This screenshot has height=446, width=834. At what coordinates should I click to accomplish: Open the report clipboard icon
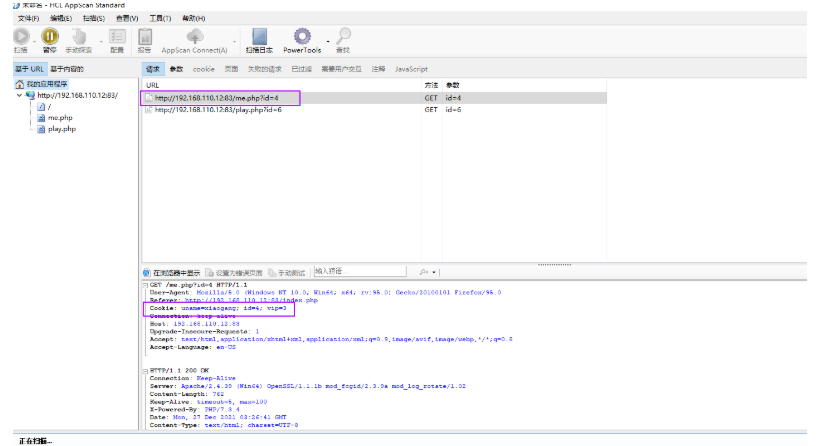pos(145,36)
